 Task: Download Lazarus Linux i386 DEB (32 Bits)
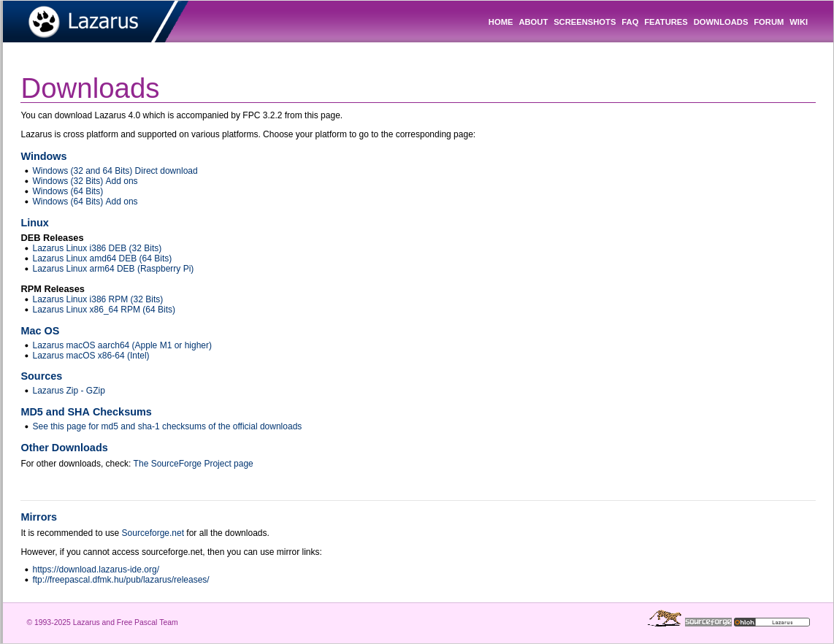pyautogui.click(x=97, y=248)
